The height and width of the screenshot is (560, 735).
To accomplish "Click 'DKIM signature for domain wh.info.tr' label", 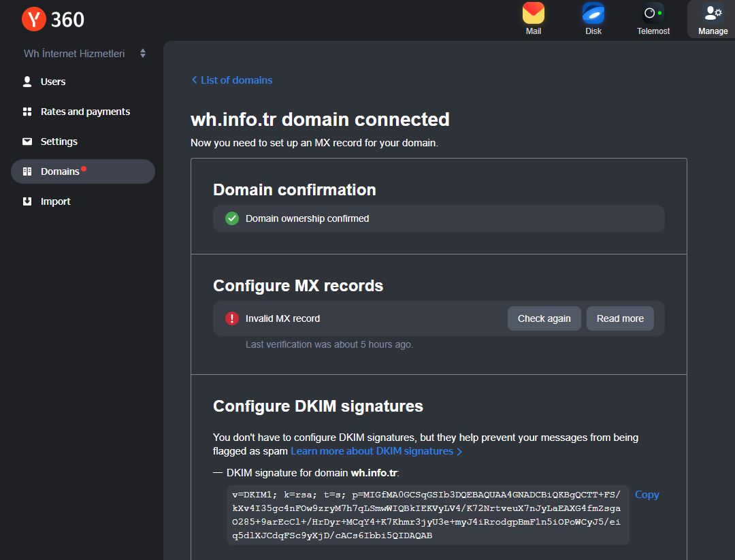I will [x=312, y=473].
